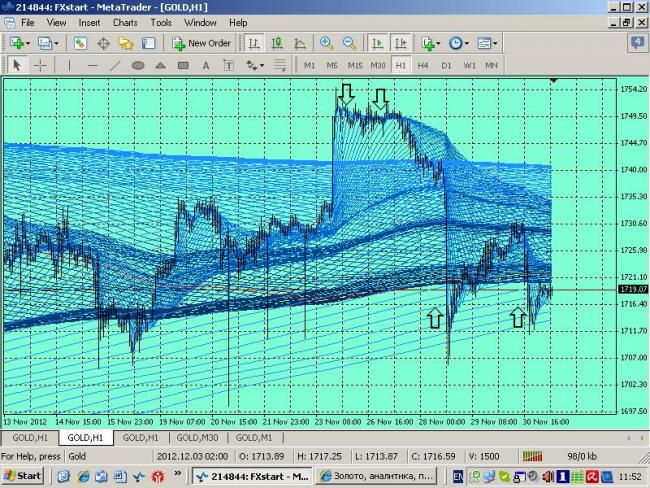Click the connection status 98/0 kb indicator
Viewport: 650px width, 488px height.
coord(582,456)
